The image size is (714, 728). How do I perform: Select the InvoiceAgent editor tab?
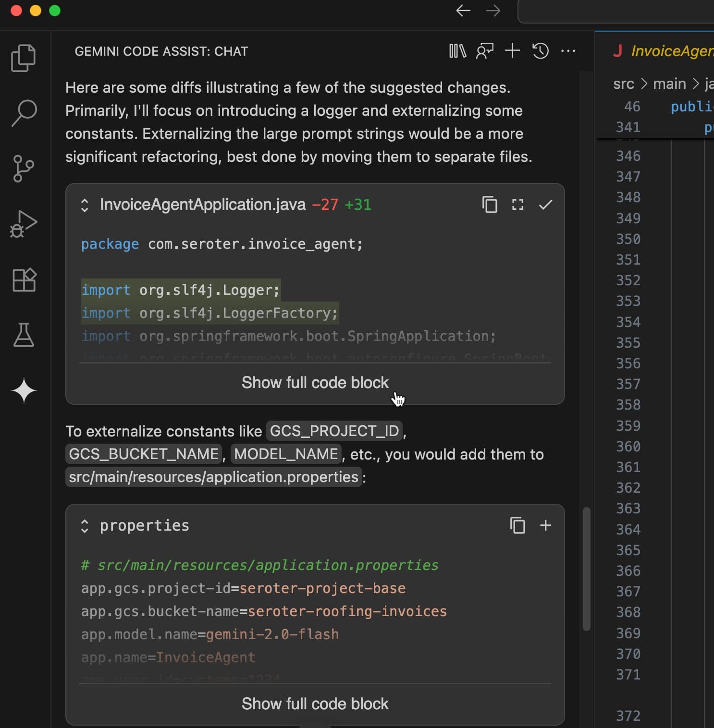[663, 51]
